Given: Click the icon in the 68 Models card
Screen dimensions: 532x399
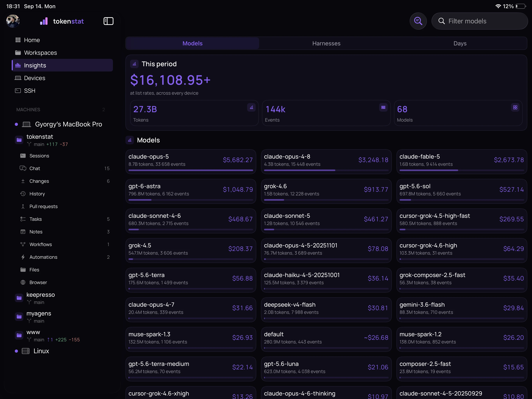Looking at the screenshot, I should [515, 107].
